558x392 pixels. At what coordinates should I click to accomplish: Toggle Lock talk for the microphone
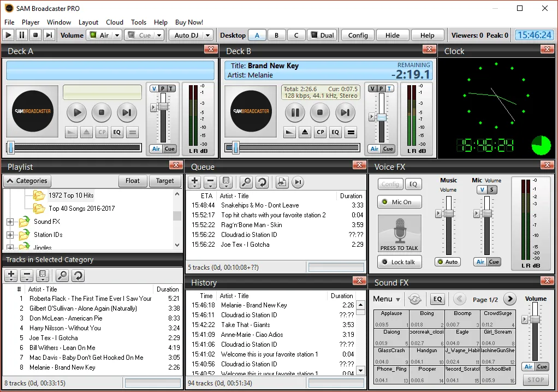[x=399, y=262]
